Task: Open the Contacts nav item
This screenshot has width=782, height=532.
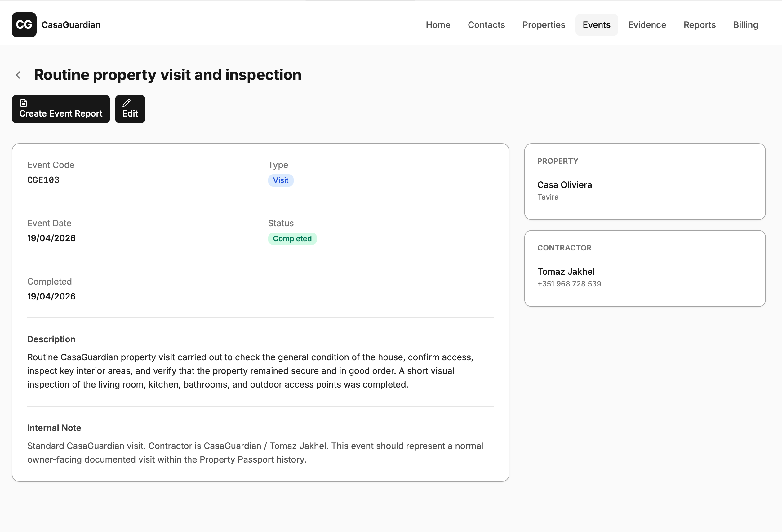Action: pos(486,24)
